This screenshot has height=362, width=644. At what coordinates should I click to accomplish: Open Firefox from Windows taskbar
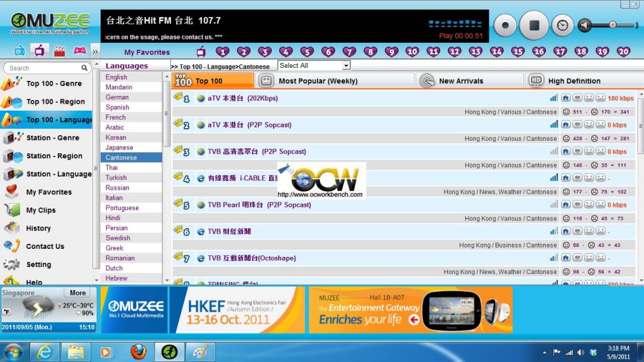pyautogui.click(x=138, y=352)
